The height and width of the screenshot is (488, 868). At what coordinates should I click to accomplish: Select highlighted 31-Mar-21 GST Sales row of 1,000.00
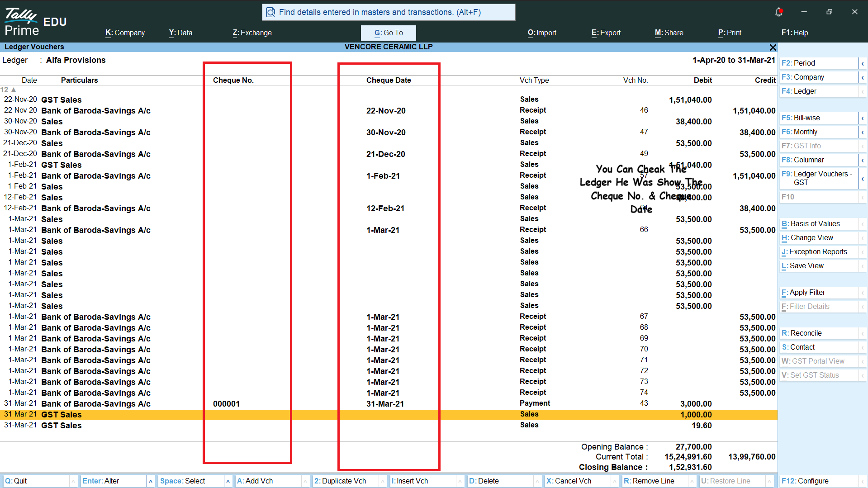[389, 414]
